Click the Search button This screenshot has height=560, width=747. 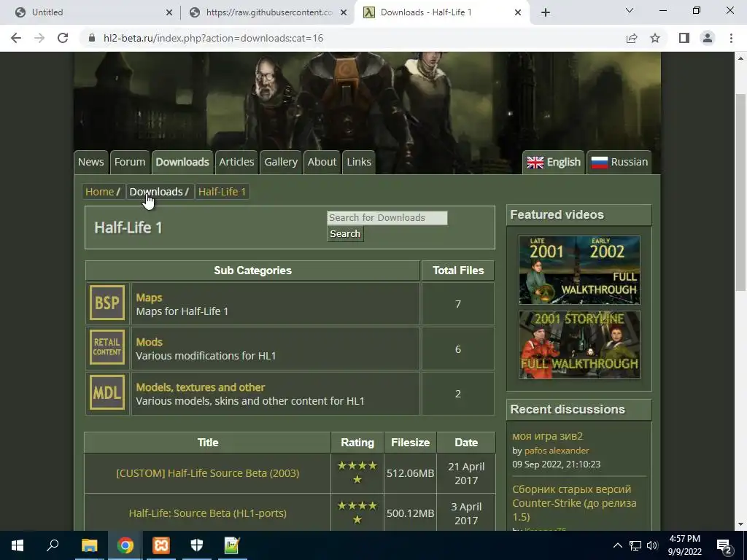tap(345, 234)
